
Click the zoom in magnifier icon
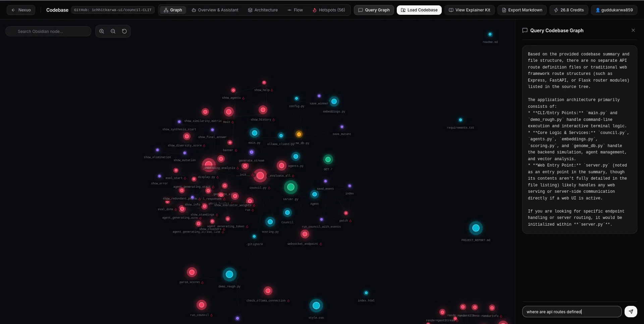click(102, 31)
